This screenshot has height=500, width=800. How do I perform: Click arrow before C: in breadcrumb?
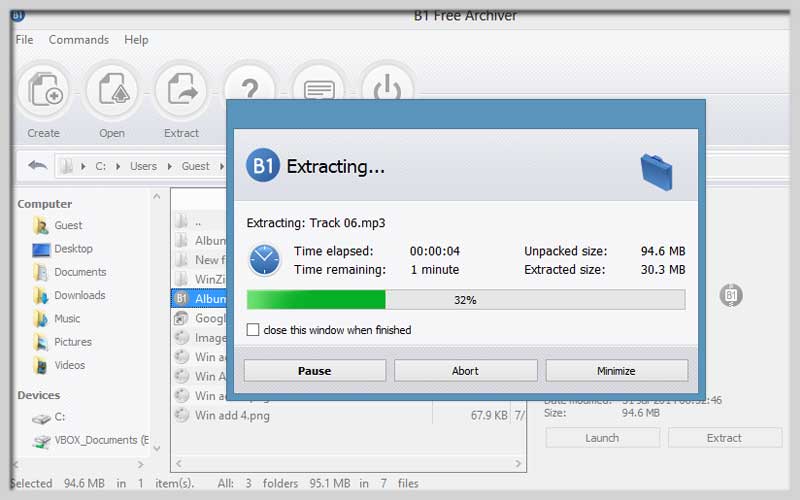[83, 166]
